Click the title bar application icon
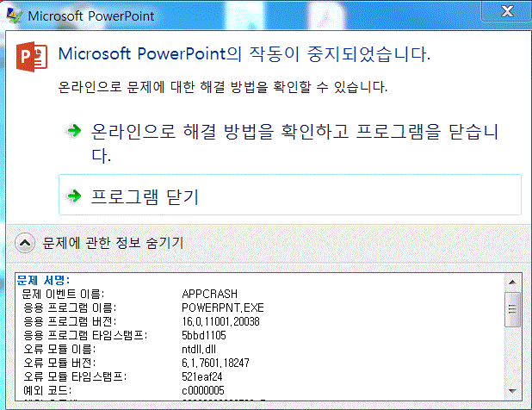Screen dimensions: 532x410 [x=15, y=16]
